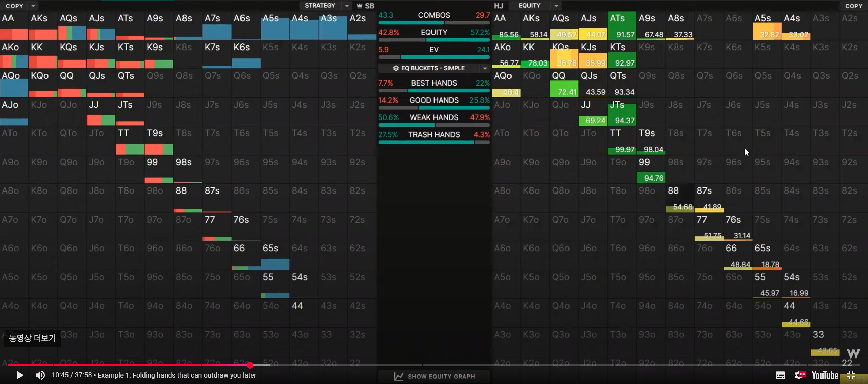
Task: Select AA cell in strategy grid
Action: tap(14, 25)
